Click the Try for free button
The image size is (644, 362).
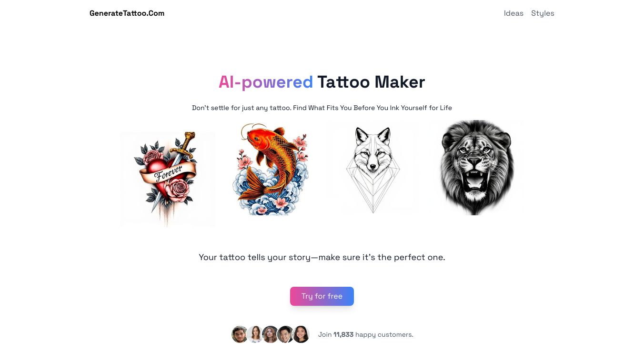coord(322,296)
